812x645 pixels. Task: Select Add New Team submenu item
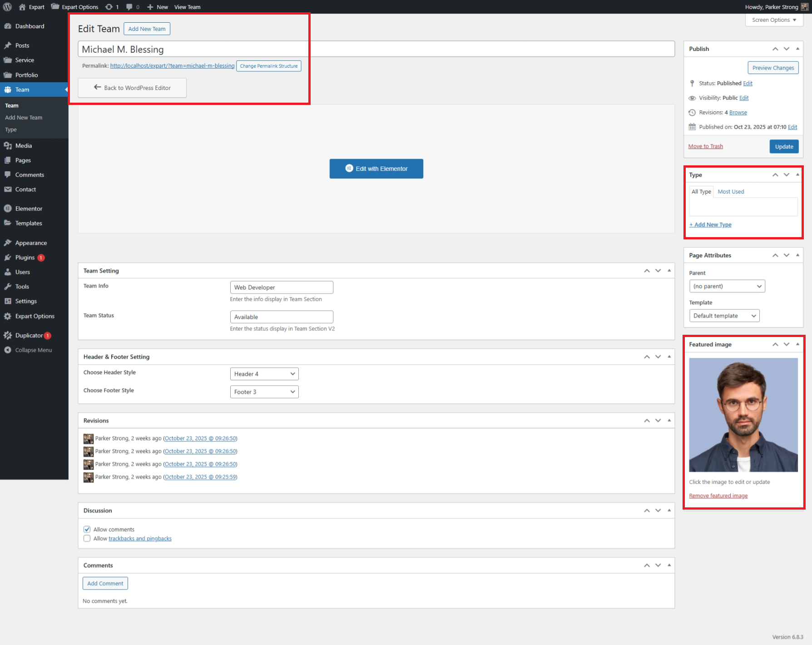point(24,118)
